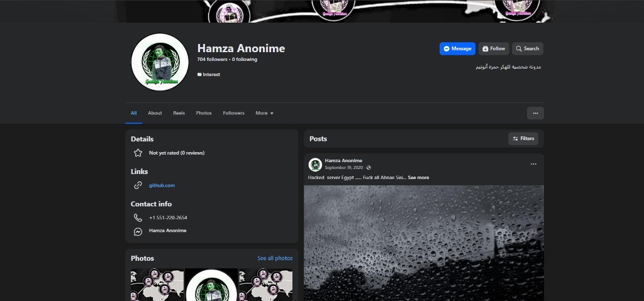644x301 pixels.
Task: Click the Messenger icon in Contact info
Action: coord(138,232)
